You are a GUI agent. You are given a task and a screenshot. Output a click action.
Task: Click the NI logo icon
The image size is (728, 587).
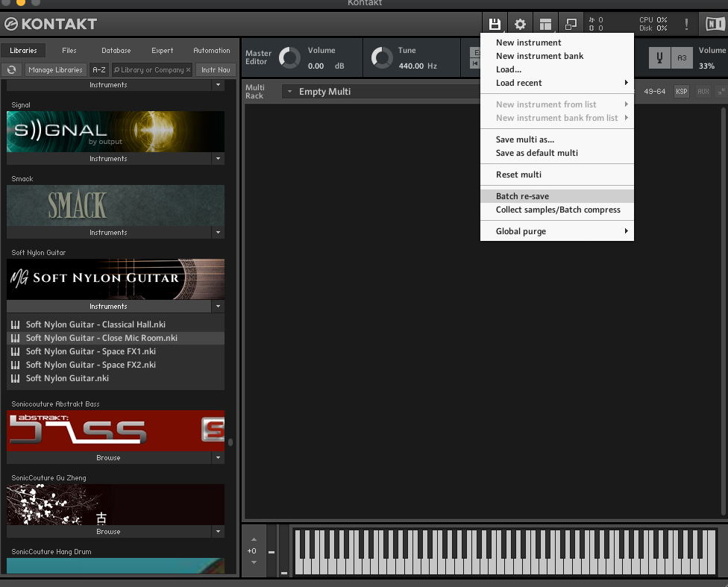click(715, 24)
